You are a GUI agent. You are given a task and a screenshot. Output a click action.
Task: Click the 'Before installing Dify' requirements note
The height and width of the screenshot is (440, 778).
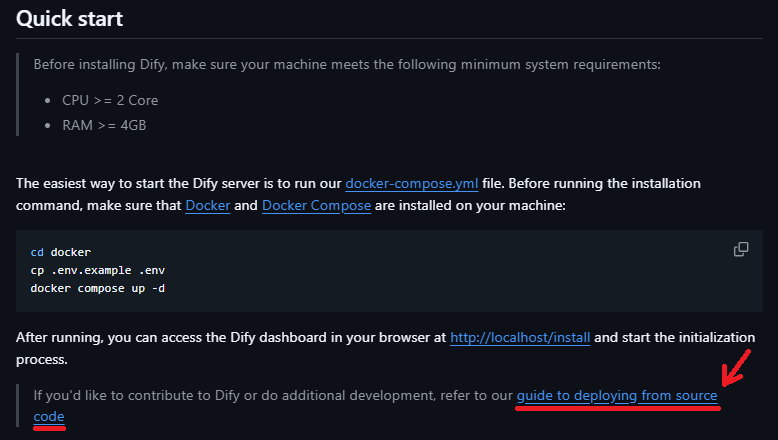pos(347,64)
